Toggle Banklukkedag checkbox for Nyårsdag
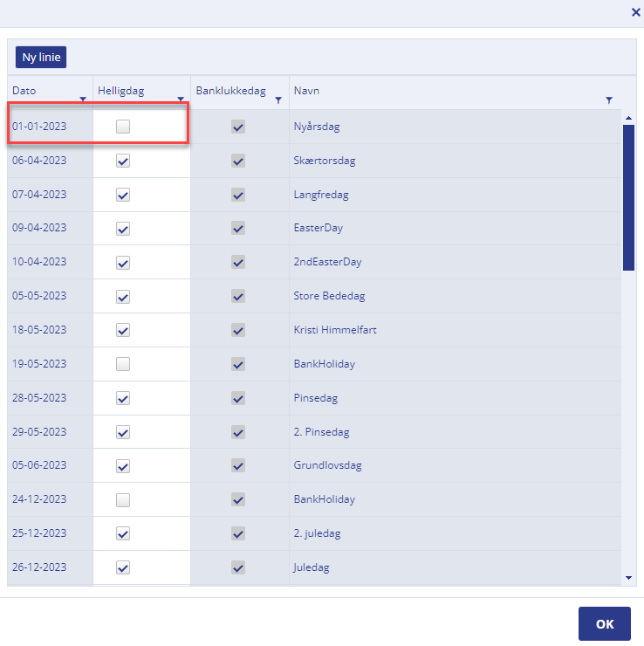644x646 pixels. coord(238,127)
